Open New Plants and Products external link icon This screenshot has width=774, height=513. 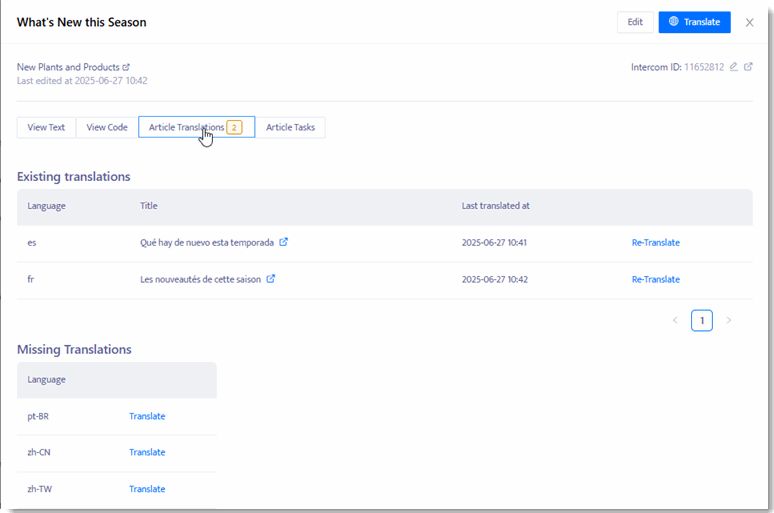coord(126,67)
